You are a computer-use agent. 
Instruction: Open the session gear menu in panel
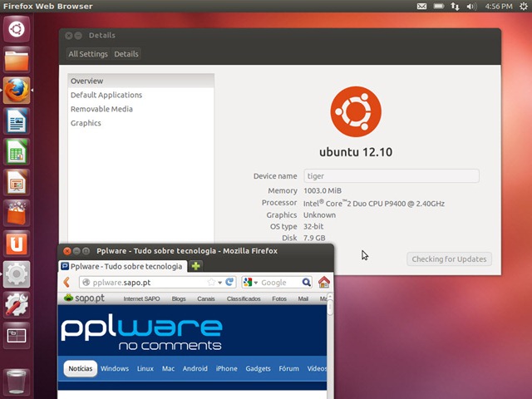(x=524, y=6)
